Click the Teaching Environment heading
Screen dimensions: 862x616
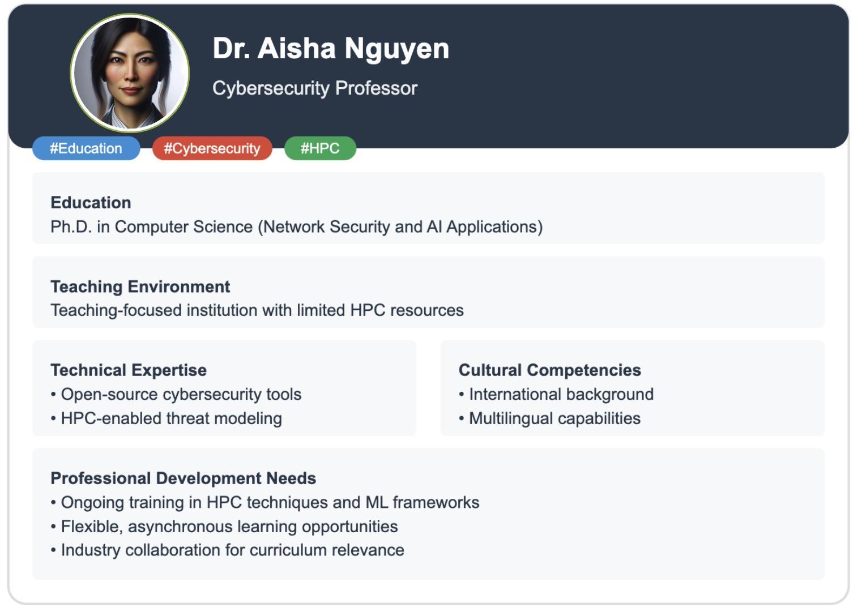[140, 286]
